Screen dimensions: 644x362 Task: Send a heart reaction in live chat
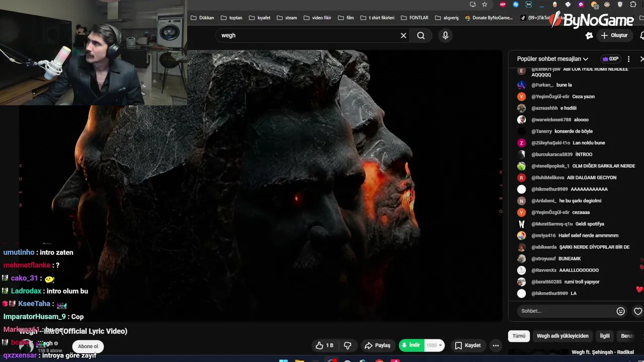[x=638, y=311]
